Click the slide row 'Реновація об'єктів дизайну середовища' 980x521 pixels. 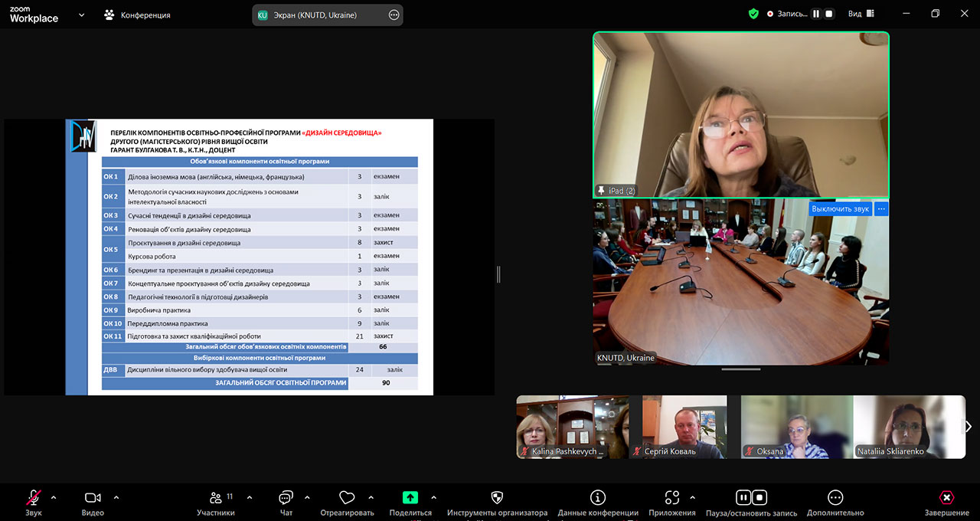coord(260,229)
